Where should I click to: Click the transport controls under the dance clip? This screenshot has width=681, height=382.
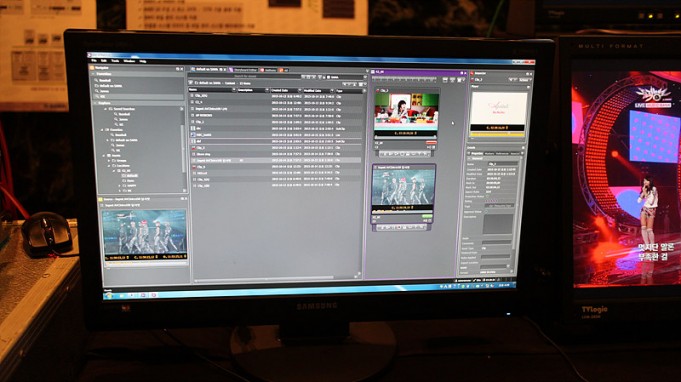402,227
